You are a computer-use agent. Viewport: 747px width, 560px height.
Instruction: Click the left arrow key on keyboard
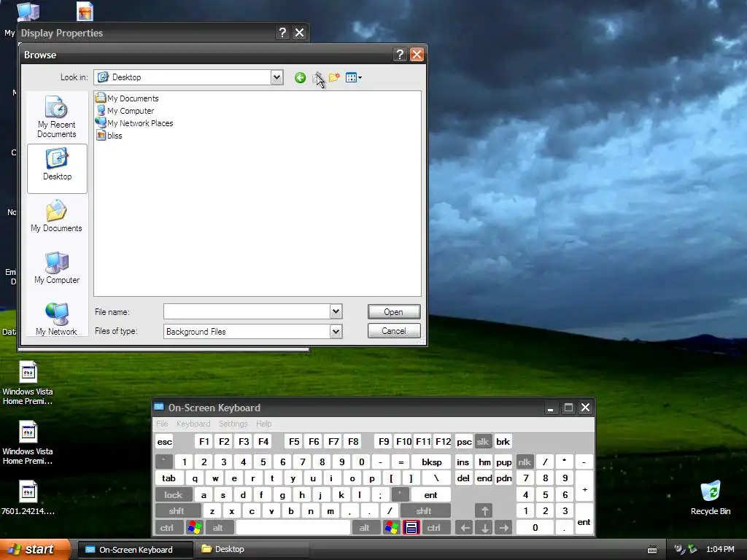coord(465,528)
